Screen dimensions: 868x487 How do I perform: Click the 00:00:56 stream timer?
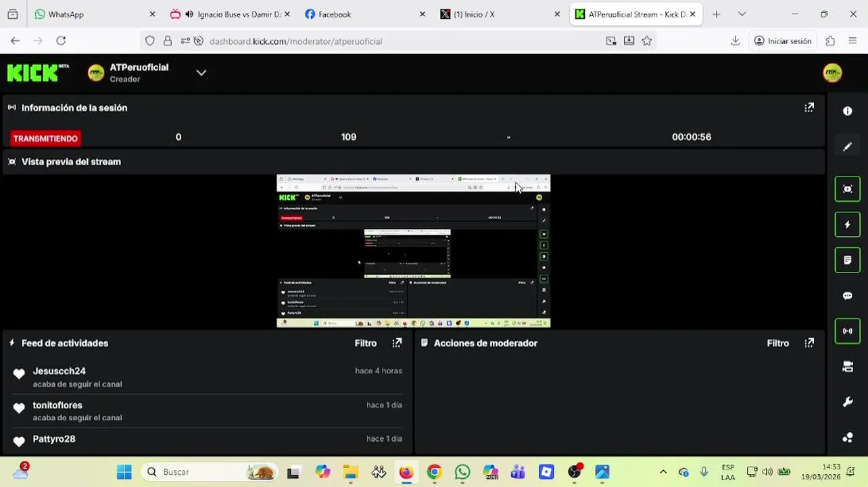(x=692, y=137)
